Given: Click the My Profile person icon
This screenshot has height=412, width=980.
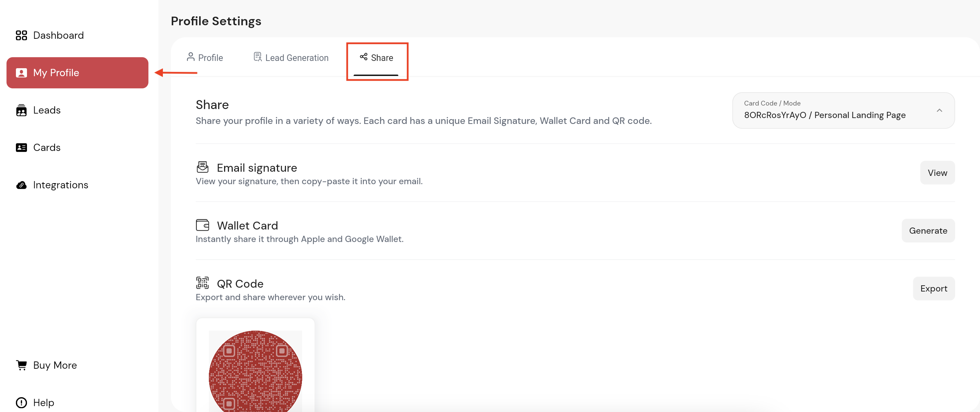Looking at the screenshot, I should 21,73.
